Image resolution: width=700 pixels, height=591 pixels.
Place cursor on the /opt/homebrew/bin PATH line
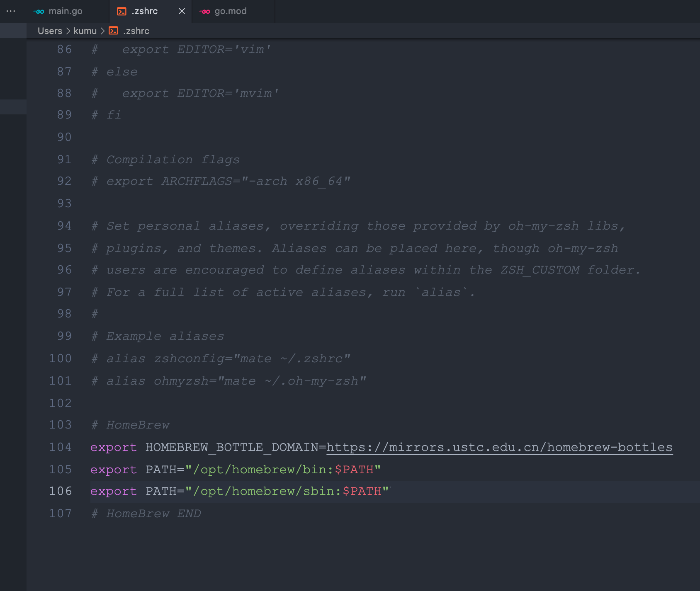click(234, 470)
